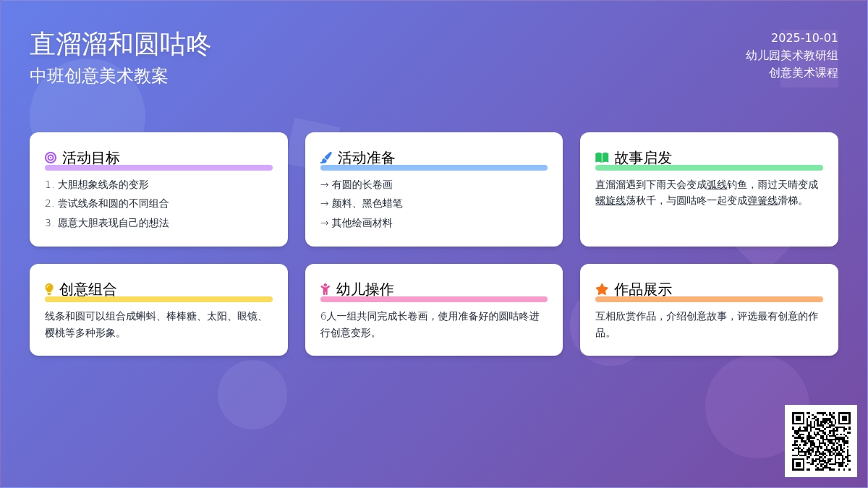Click the lightbulb icon beside 创意组合

coord(49,289)
